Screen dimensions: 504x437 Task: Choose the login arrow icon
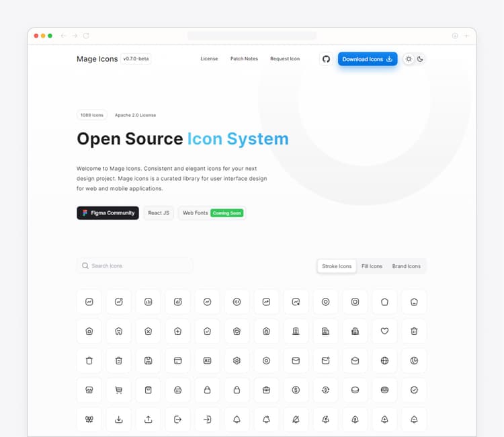pyautogui.click(x=208, y=420)
